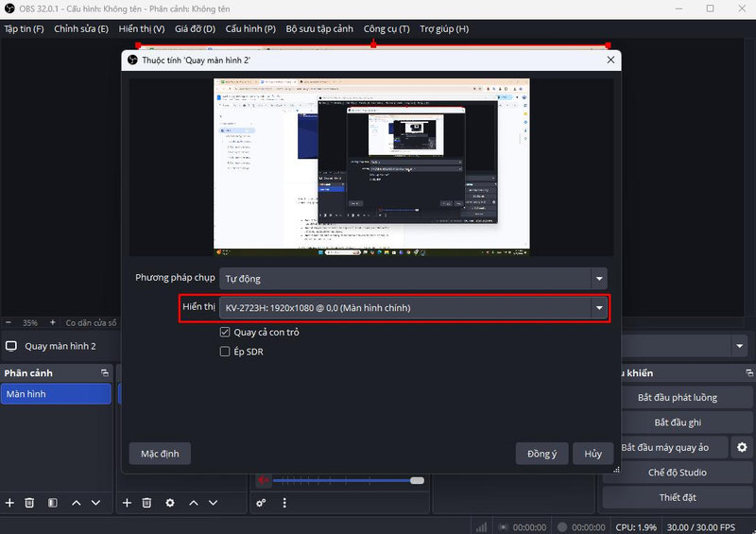Viewport: 756px width, 534px height.
Task: Open virtual camera settings gear icon
Action: (x=742, y=447)
